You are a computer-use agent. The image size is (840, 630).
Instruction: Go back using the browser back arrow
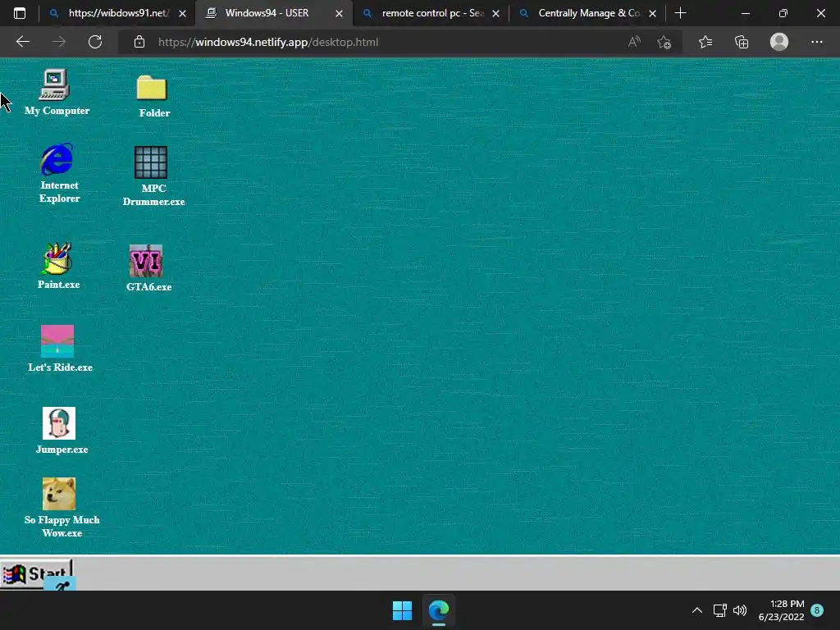coord(22,42)
